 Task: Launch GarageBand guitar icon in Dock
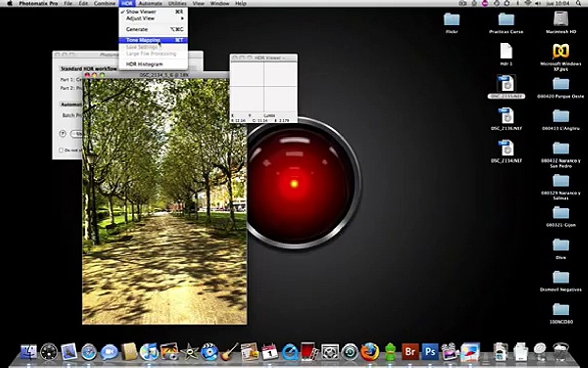point(230,352)
